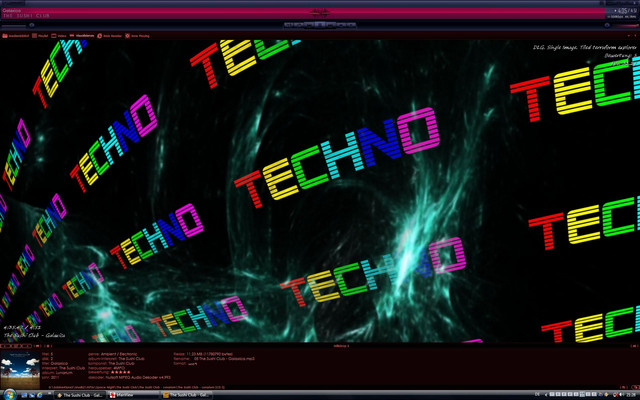Click THE SUSHI CLUB artist text in the top bar

pyautogui.click(x=26, y=16)
